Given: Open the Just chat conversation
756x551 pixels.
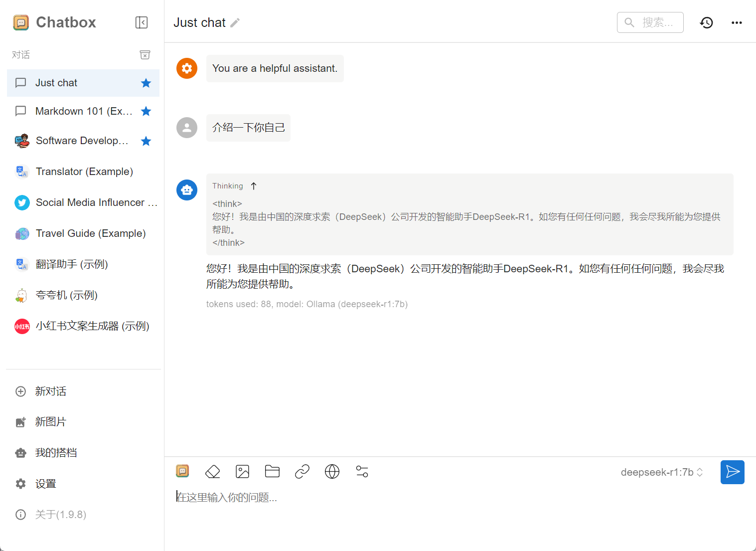Looking at the screenshot, I should pos(83,83).
